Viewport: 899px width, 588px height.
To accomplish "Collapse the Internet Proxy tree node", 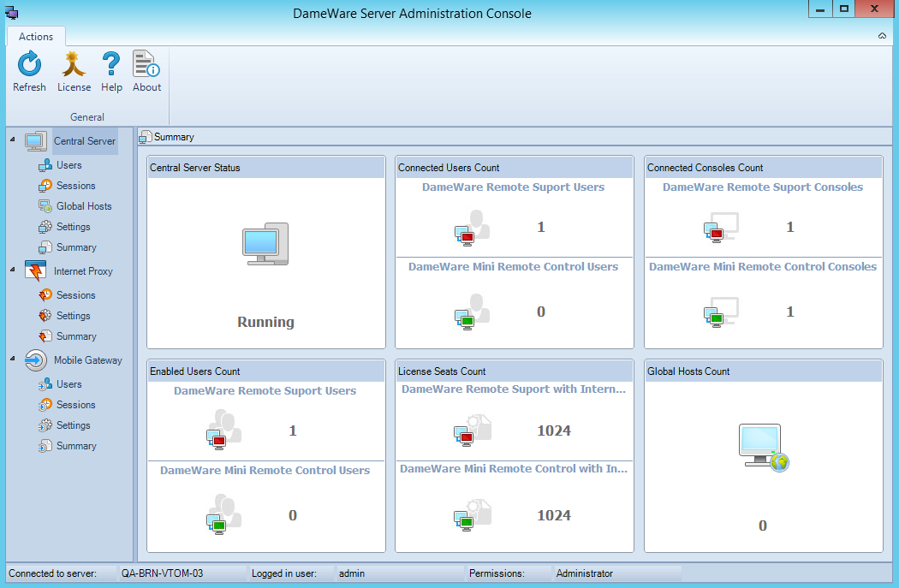I will (12, 270).
